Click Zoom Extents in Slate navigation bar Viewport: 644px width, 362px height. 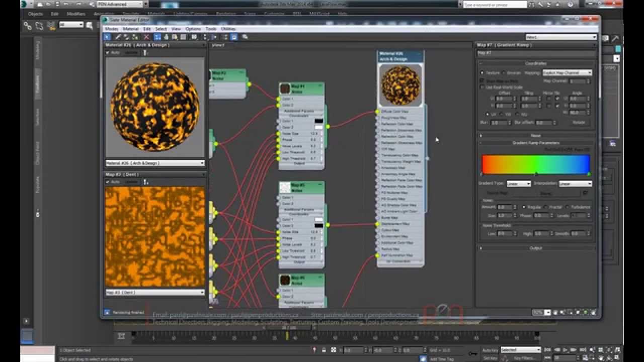578,312
